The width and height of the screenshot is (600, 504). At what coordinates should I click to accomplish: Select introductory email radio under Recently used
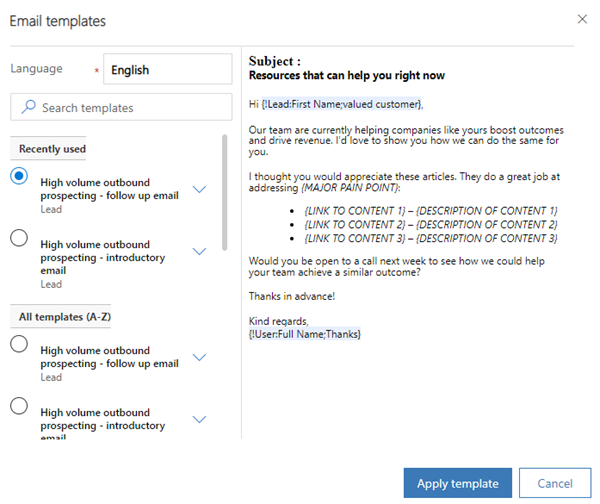pos(19,238)
